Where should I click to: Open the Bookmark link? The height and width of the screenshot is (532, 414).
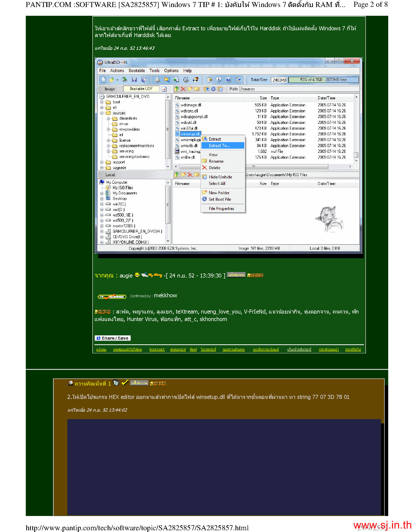coord(157,349)
